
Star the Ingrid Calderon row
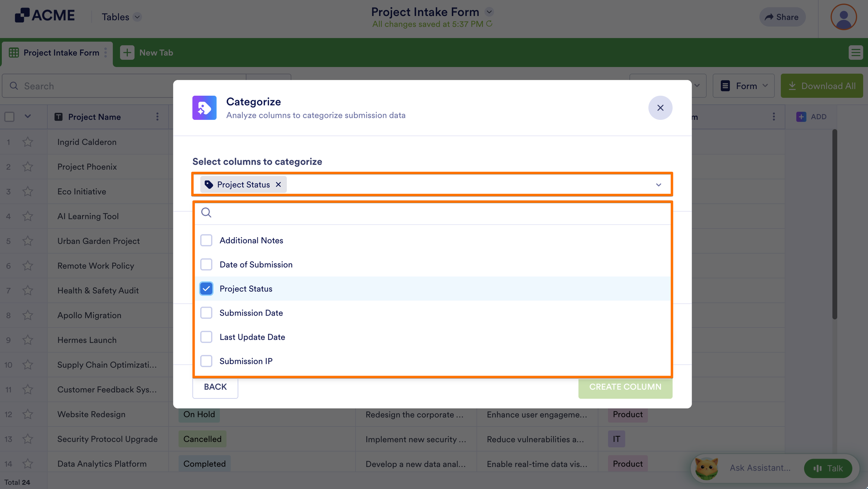28,142
